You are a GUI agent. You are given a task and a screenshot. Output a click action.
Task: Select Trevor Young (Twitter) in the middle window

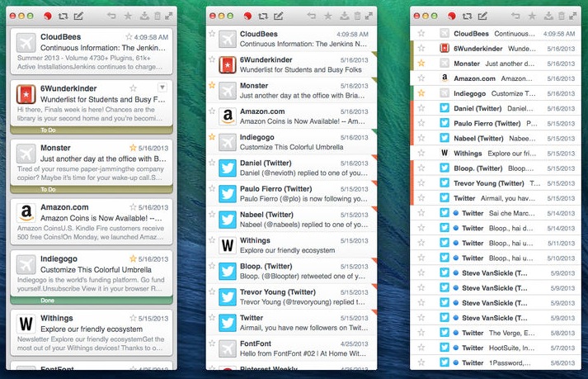[291, 296]
